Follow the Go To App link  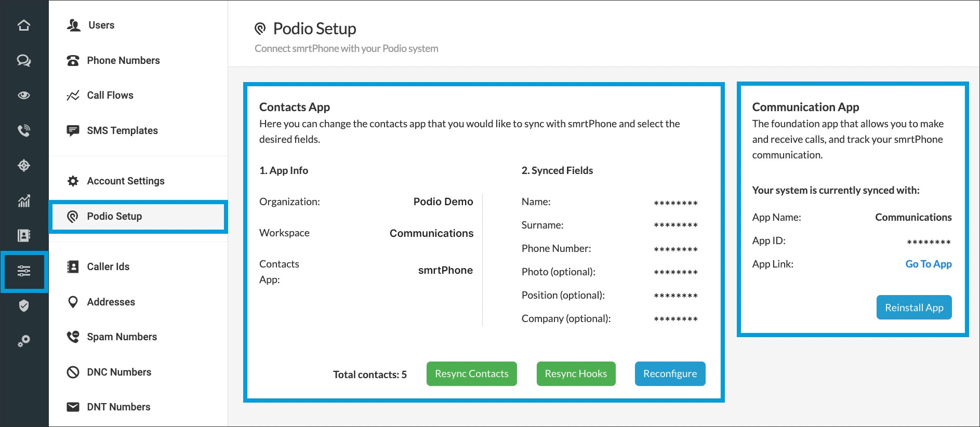pyautogui.click(x=928, y=264)
